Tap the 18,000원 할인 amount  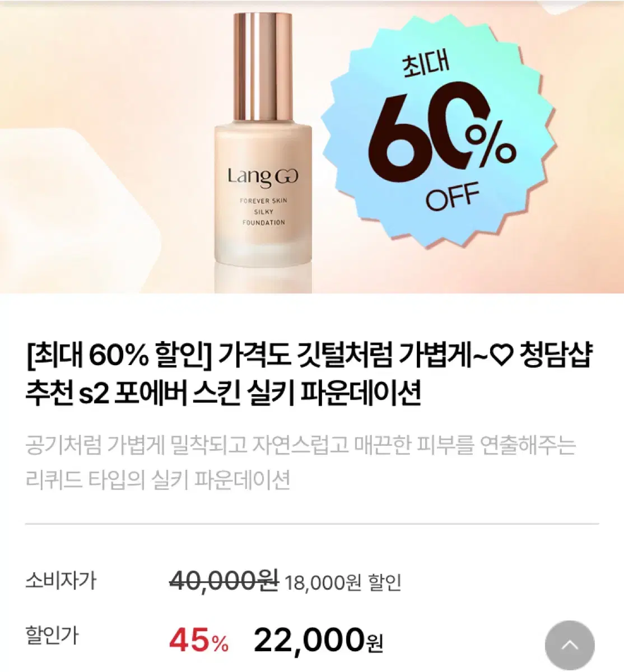coord(343,582)
